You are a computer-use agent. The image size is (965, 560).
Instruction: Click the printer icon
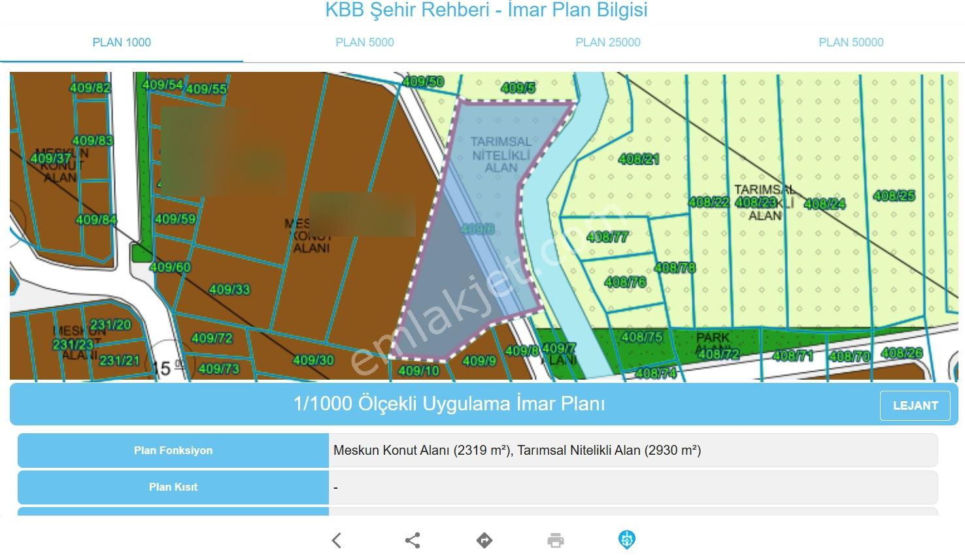pyautogui.click(x=556, y=540)
